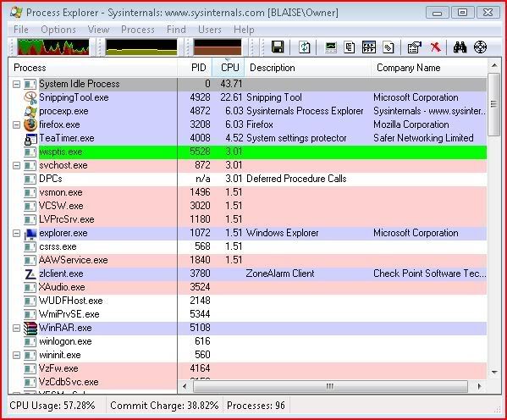This screenshot has height=420, width=507.
Task: Click the firefox.exe globe icon
Action: pyautogui.click(x=30, y=124)
